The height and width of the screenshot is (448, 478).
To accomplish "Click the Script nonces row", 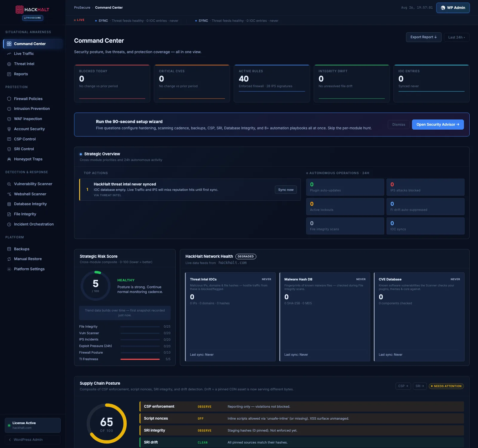I will 302,418.
